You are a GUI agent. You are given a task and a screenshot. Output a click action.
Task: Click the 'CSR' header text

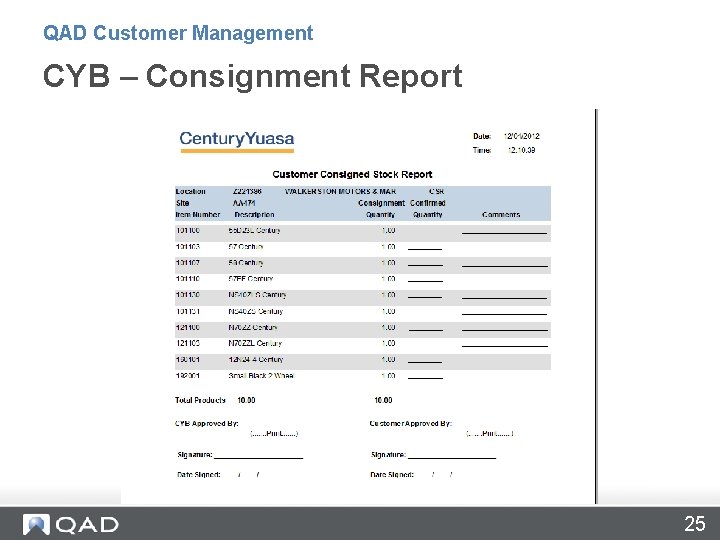point(436,191)
